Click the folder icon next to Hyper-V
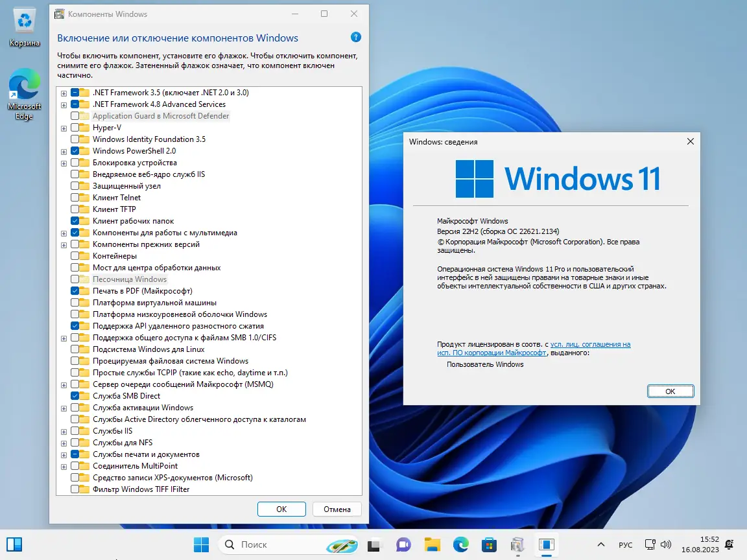Image resolution: width=747 pixels, height=560 pixels. tap(84, 128)
